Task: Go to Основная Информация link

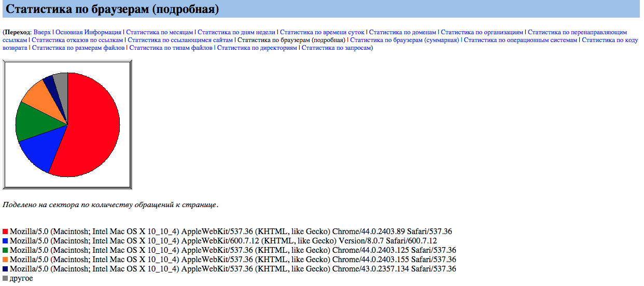Action: click(88, 32)
